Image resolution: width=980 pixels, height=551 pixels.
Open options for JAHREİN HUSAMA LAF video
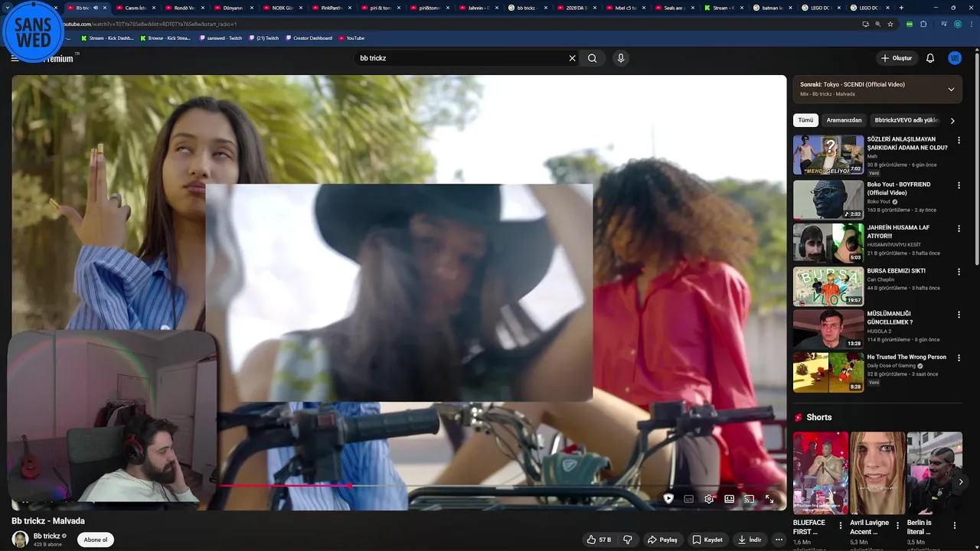[x=959, y=228]
